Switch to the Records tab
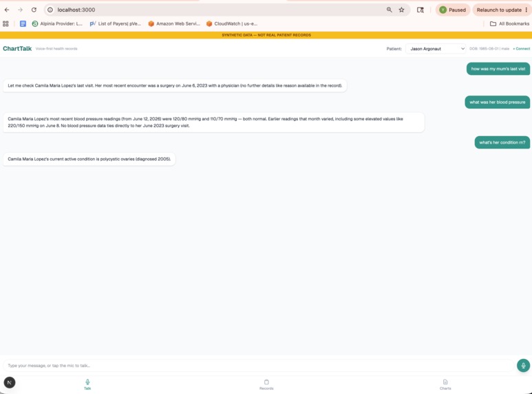532x394 pixels. (266, 384)
